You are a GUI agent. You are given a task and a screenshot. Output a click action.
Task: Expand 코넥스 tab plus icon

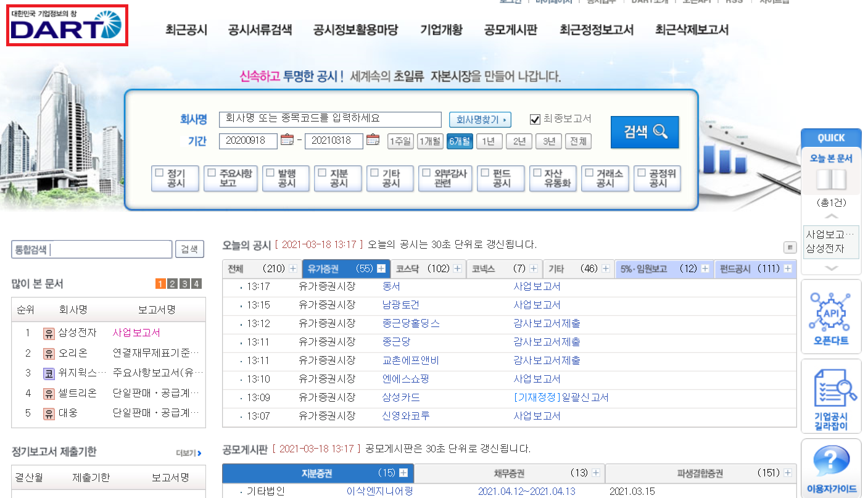click(533, 268)
